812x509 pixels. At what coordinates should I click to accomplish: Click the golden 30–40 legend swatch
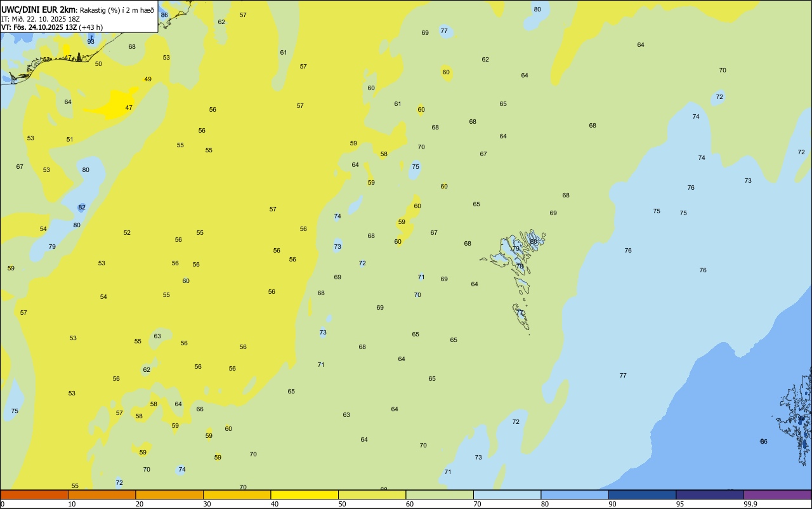[237, 494]
